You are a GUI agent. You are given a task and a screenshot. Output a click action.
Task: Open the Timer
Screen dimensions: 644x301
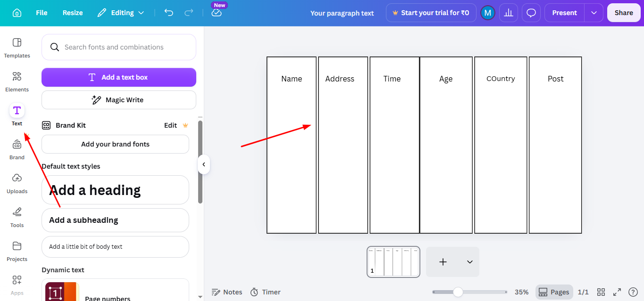(x=265, y=292)
